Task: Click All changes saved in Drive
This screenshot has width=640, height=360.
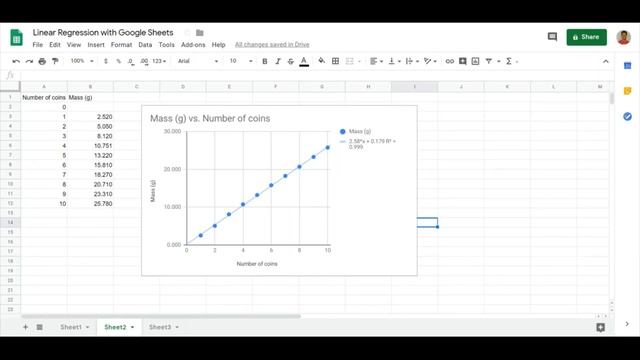Action: (272, 44)
